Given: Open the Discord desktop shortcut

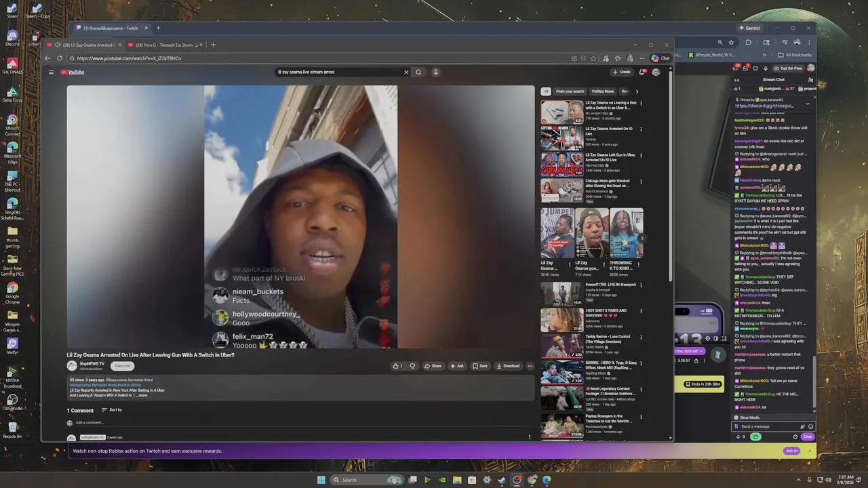Looking at the screenshot, I should (12, 38).
